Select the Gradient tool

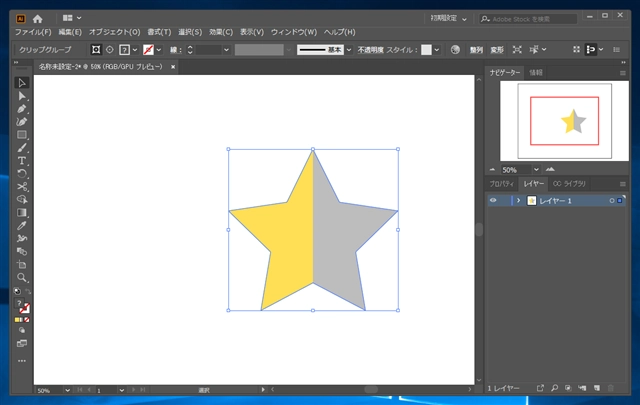(22, 212)
